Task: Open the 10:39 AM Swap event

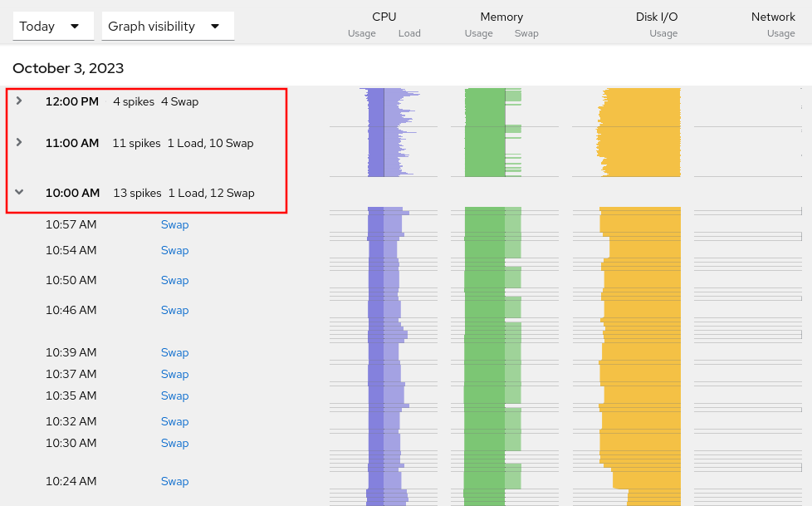Action: click(x=174, y=352)
